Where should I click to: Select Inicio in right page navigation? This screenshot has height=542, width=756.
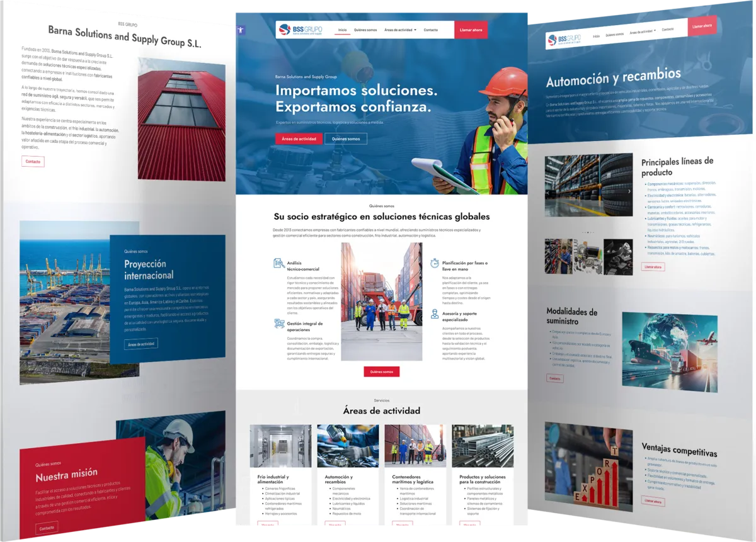click(596, 36)
